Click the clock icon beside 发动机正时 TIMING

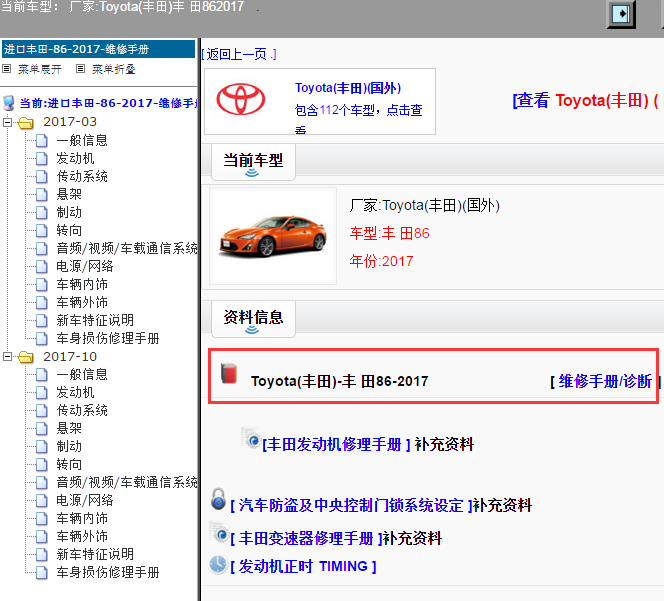[219, 564]
